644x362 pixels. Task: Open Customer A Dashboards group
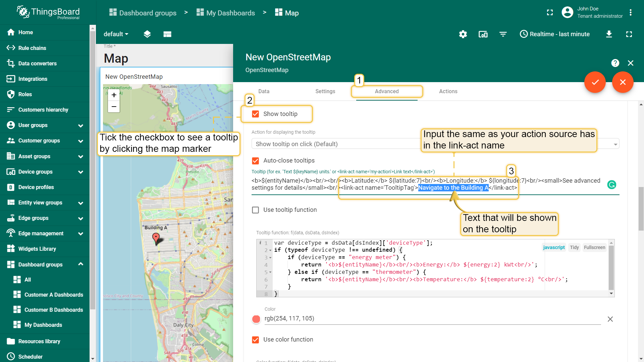pyautogui.click(x=45, y=295)
